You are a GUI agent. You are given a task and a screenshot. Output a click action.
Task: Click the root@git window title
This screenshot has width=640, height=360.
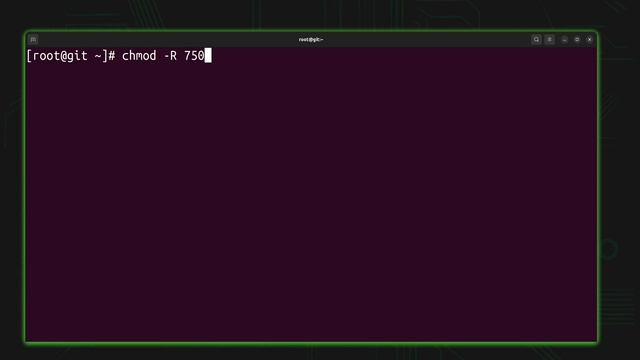pyautogui.click(x=311, y=40)
